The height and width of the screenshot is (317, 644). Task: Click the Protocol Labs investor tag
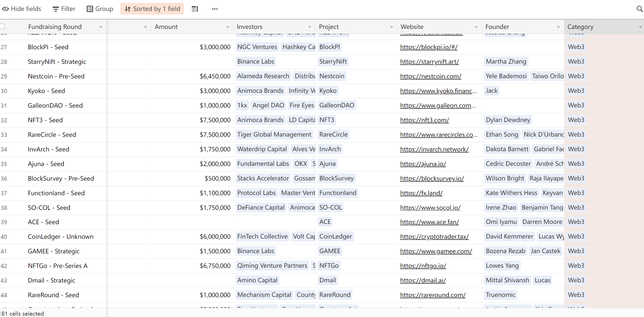tap(256, 193)
